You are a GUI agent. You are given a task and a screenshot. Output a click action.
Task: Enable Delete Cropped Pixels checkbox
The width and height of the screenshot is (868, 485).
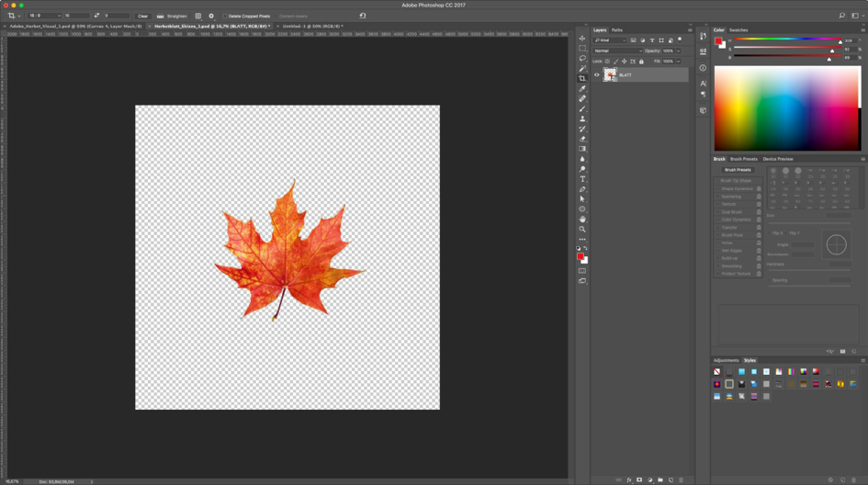[224, 17]
